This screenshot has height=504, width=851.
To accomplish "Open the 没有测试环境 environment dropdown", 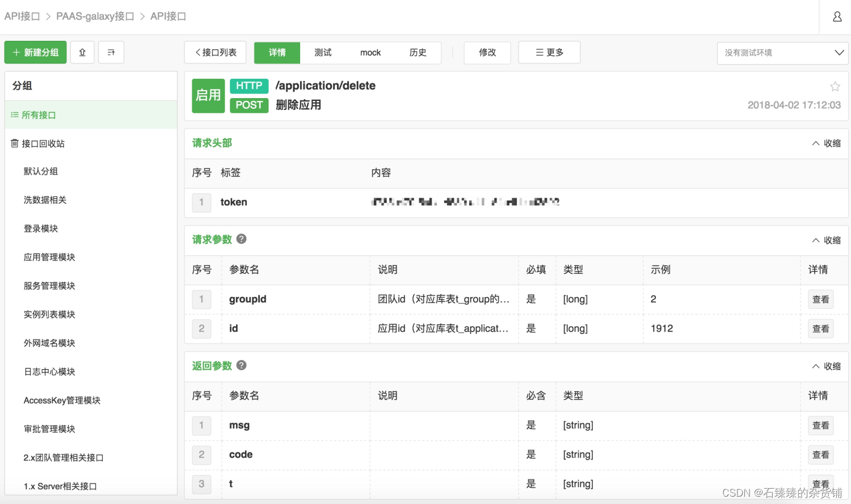I will point(782,53).
